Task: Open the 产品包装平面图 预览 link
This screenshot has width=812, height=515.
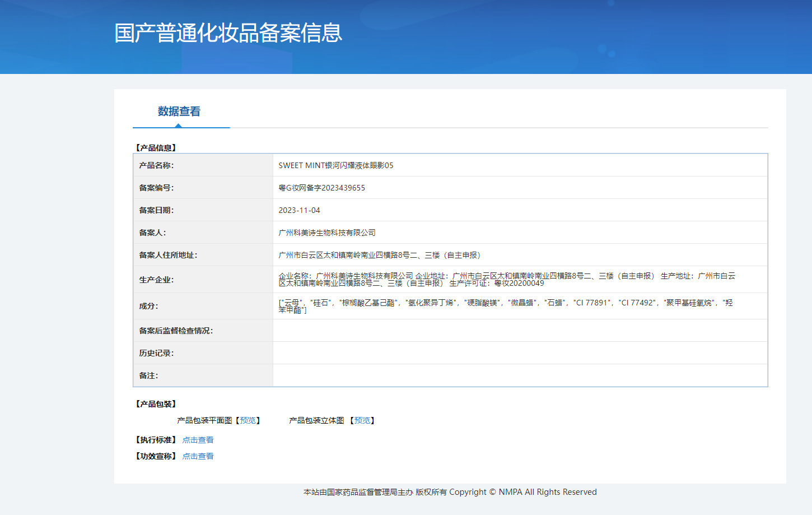Action: point(248,420)
